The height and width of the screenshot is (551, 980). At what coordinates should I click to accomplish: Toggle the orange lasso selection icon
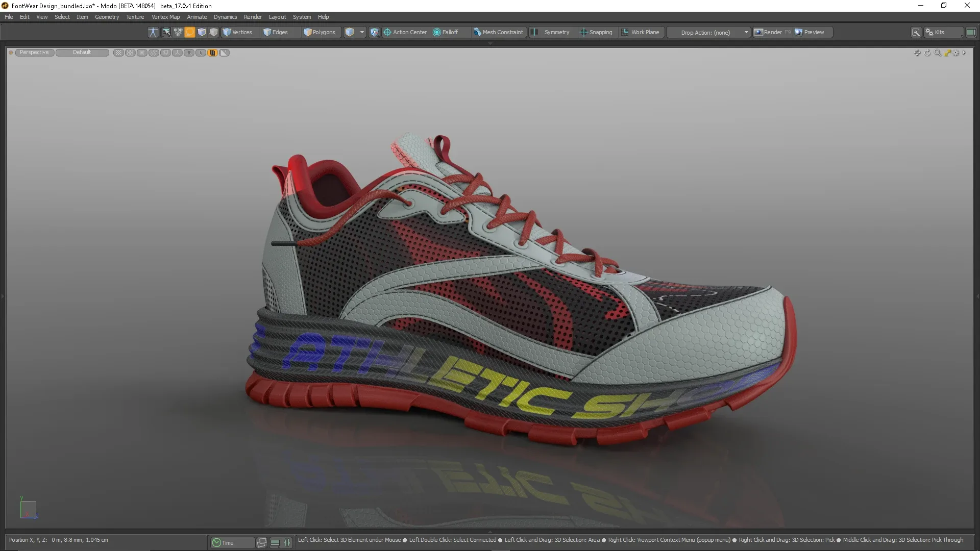pos(189,32)
